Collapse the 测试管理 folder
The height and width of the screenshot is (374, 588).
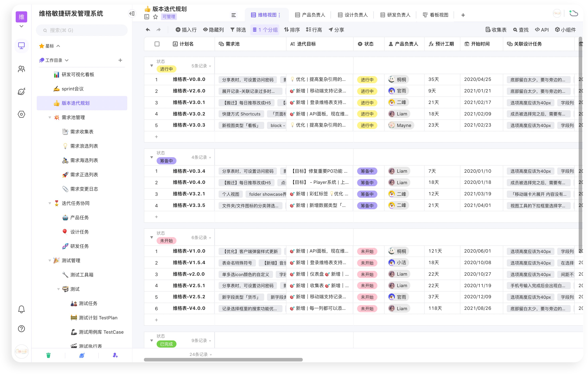pyautogui.click(x=50, y=260)
